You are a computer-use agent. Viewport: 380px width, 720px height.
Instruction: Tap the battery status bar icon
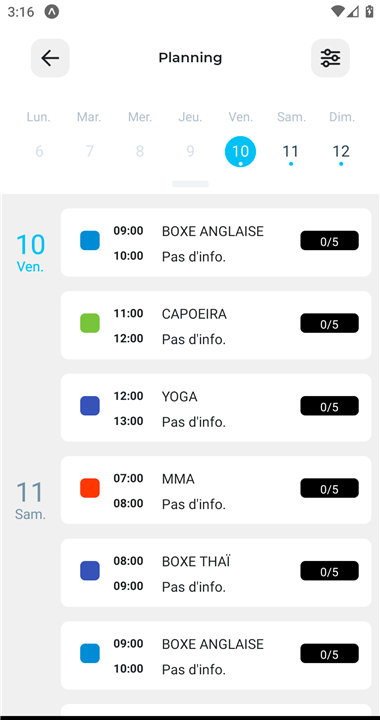tap(369, 12)
